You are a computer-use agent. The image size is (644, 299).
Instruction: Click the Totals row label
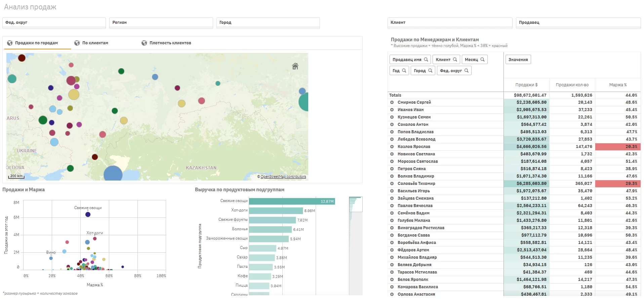click(x=395, y=95)
